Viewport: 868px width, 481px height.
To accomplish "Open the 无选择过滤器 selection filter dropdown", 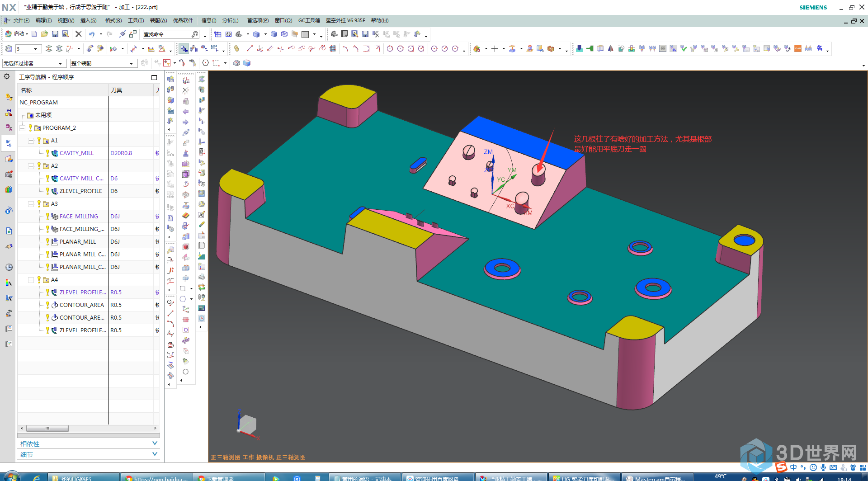I will (34, 63).
